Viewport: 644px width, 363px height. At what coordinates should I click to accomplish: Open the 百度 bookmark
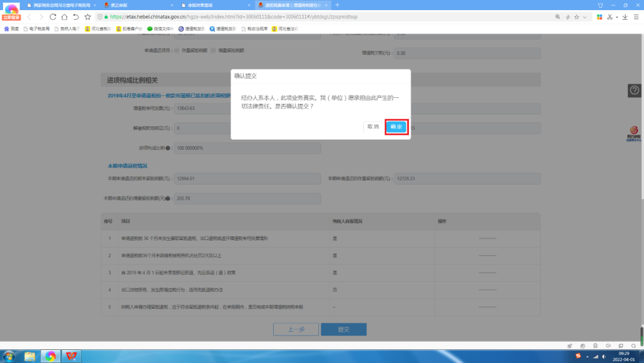11,29
